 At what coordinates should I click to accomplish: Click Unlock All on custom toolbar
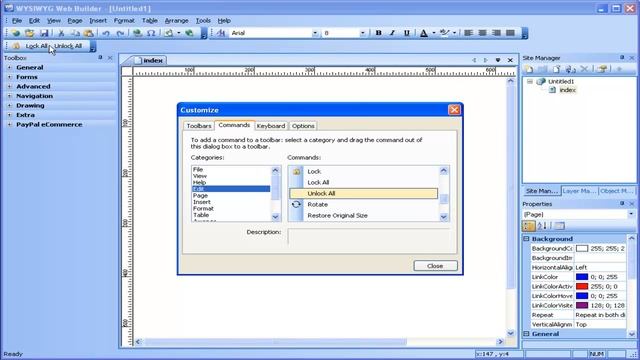pos(68,46)
